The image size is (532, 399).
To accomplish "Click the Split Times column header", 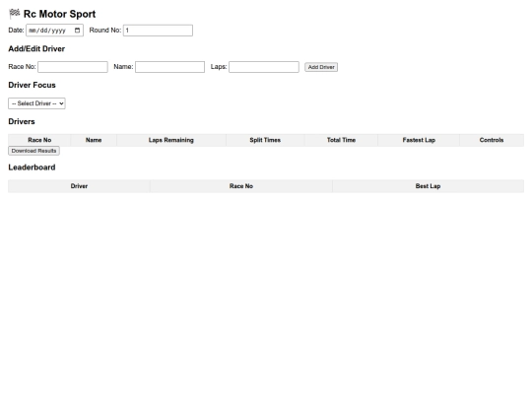I will [265, 140].
